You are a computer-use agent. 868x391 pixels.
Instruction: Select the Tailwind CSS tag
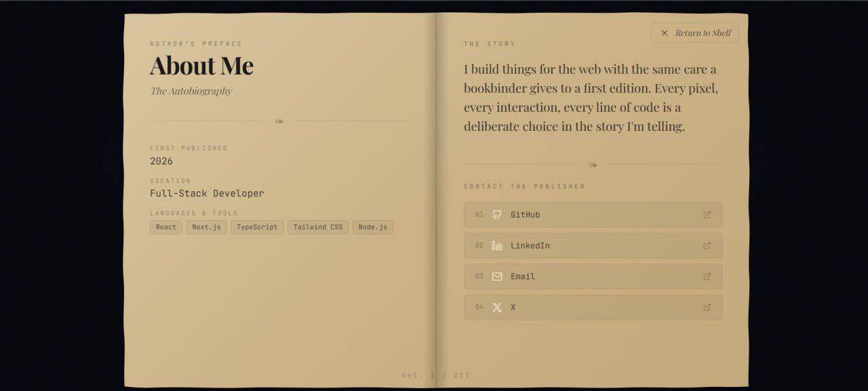click(318, 227)
